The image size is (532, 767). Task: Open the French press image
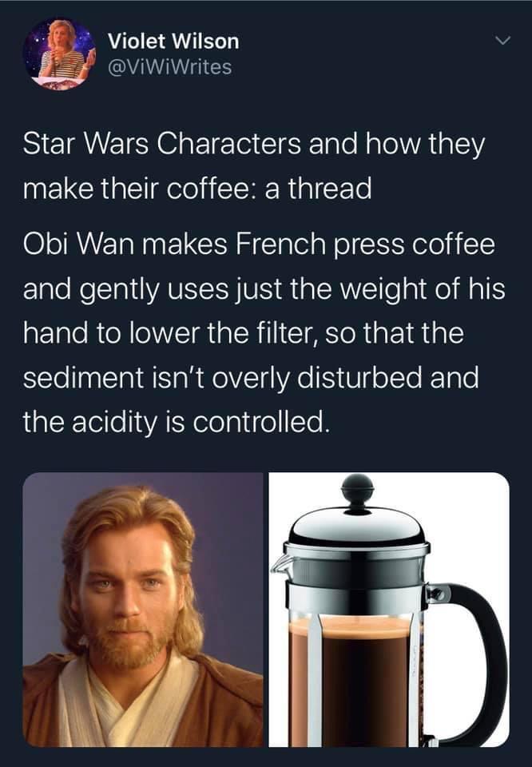389,610
